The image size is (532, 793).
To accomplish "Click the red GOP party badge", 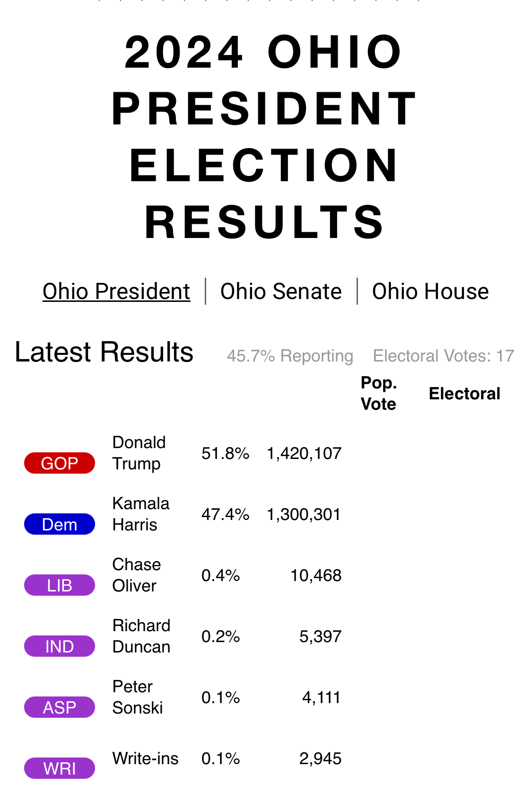I will 60,463.
